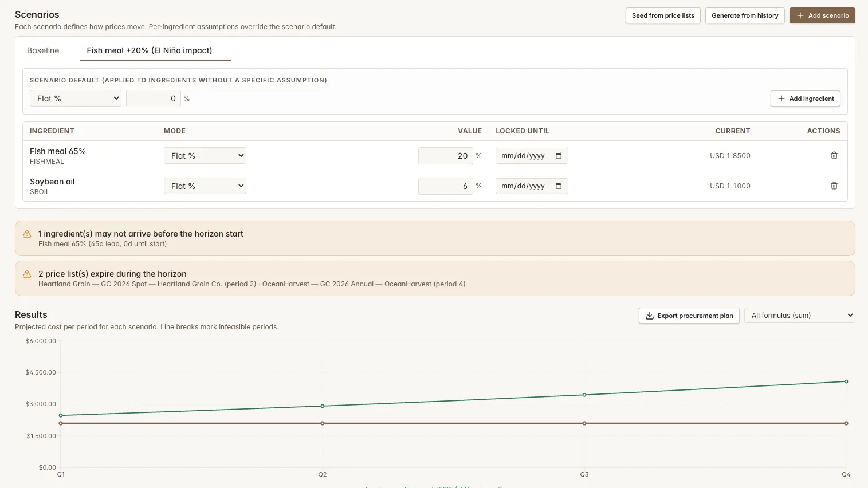This screenshot has height=488, width=868.
Task: Click Q1 point on brown baseline line
Action: (x=61, y=423)
